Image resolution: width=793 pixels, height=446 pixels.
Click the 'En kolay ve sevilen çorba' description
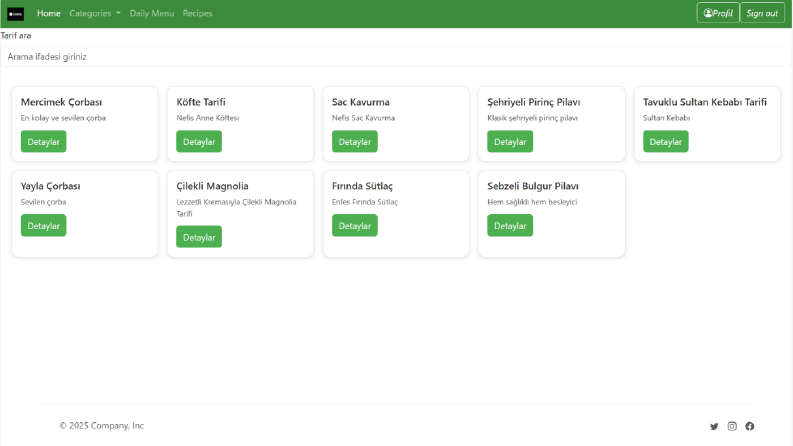pos(63,118)
